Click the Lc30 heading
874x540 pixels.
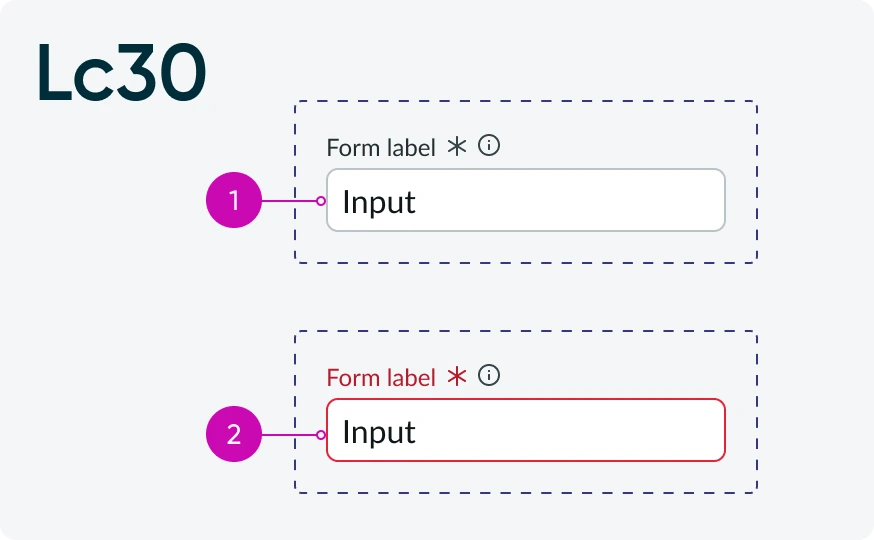click(x=122, y=72)
